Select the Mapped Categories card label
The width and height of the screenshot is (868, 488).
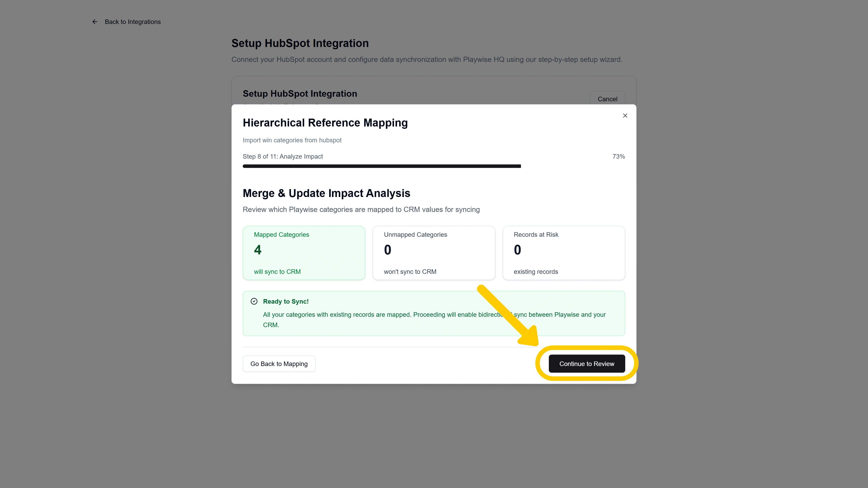pos(281,235)
